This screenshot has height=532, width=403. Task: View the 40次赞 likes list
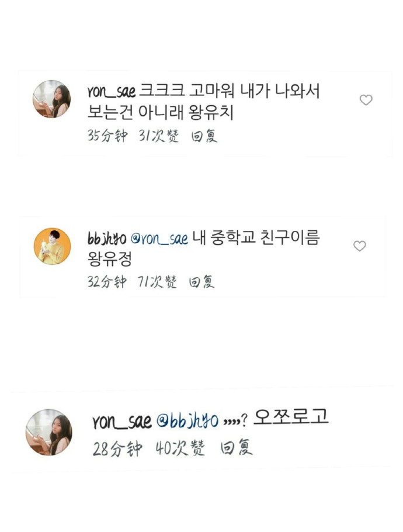[180, 448]
